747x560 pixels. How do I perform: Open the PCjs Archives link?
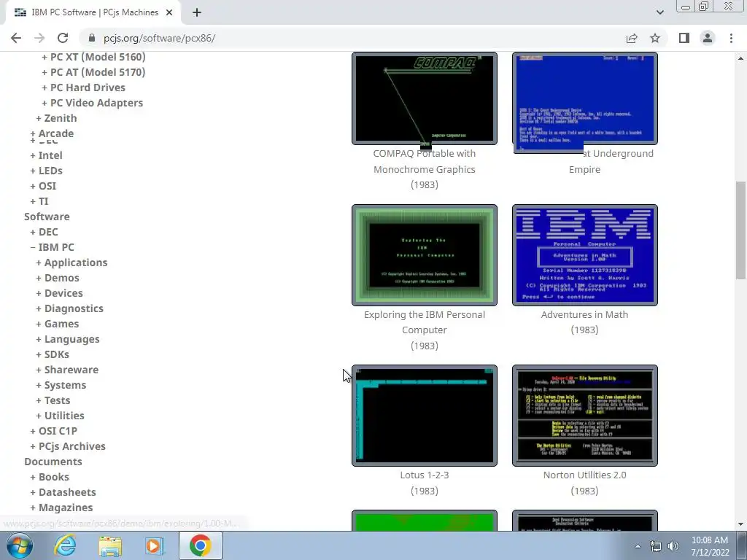(x=72, y=446)
